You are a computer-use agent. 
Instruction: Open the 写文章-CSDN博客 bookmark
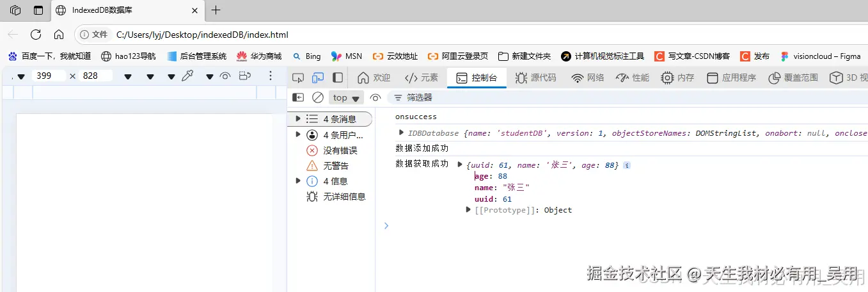[x=692, y=56]
